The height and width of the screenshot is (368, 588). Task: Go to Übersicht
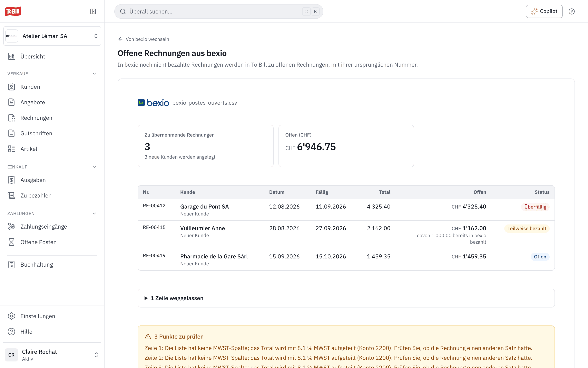click(x=52, y=56)
